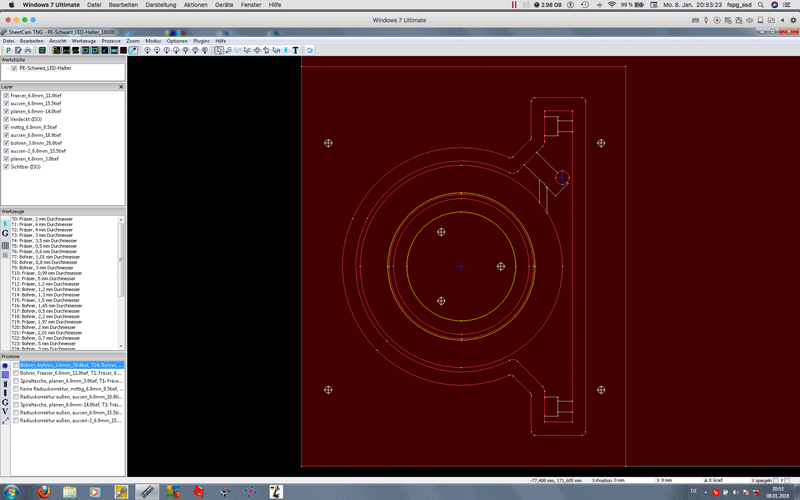This screenshot has width=800, height=500.
Task: Click the blue origin cross at circle center
Action: click(x=461, y=266)
